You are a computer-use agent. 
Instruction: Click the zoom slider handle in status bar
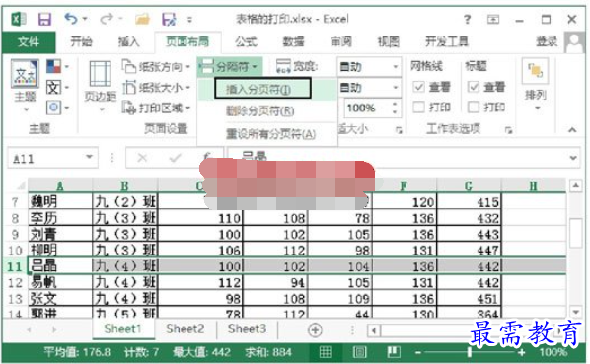tap(470, 353)
